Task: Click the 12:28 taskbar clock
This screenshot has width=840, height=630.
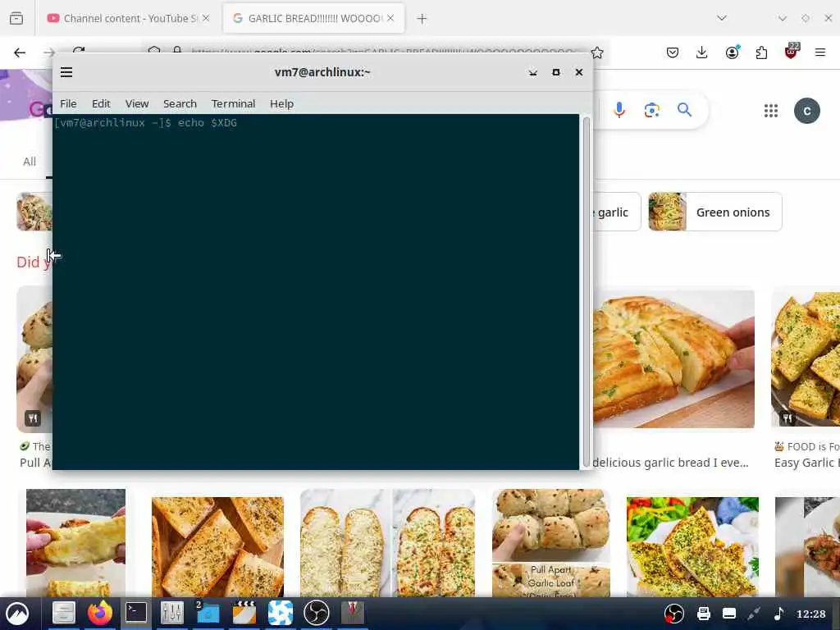Action: click(811, 614)
